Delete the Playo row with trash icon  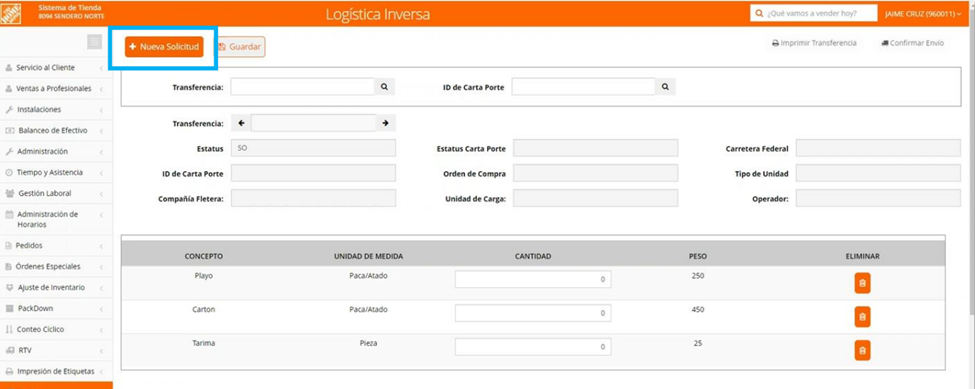[862, 283]
